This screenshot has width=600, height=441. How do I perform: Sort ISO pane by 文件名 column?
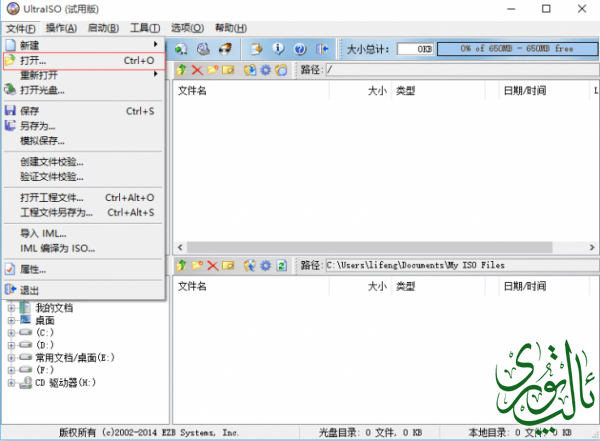tap(251, 91)
